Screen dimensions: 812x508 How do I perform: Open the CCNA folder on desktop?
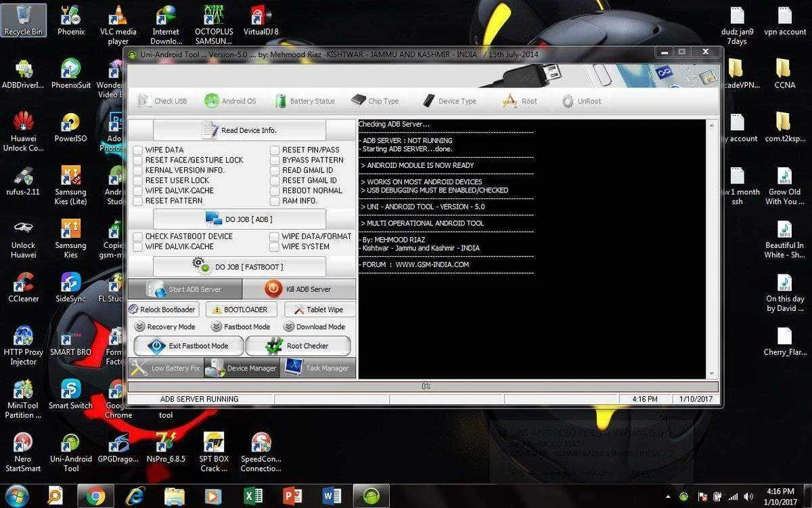click(785, 74)
